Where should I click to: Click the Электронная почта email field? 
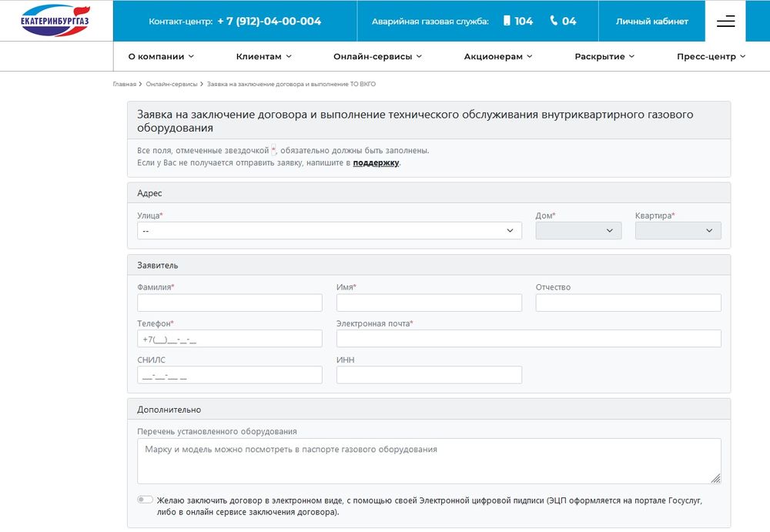tap(528, 339)
